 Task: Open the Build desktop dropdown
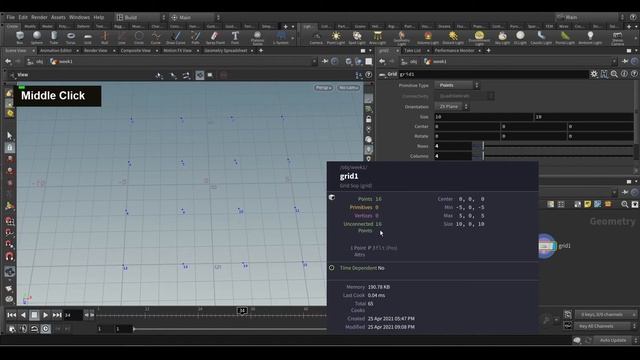[x=141, y=17]
